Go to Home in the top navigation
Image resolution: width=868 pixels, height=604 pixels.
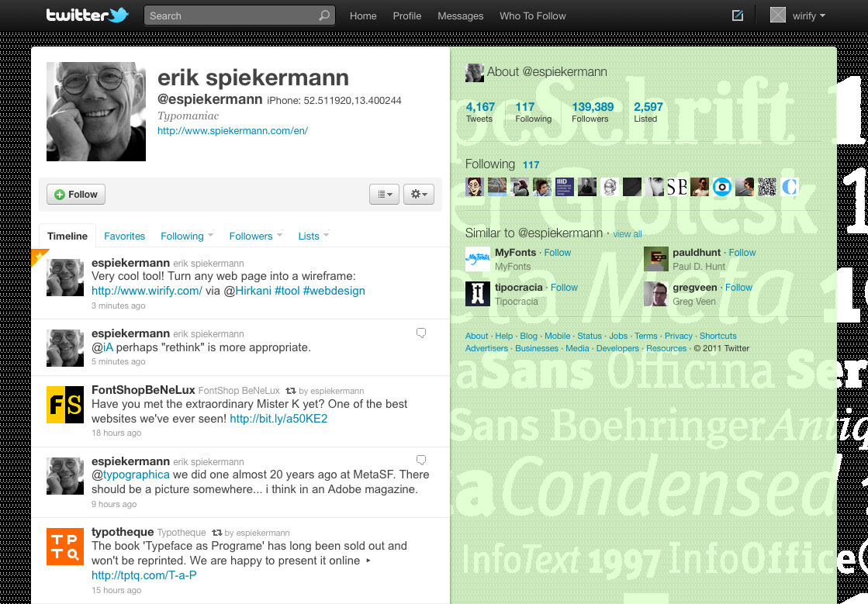pos(363,16)
